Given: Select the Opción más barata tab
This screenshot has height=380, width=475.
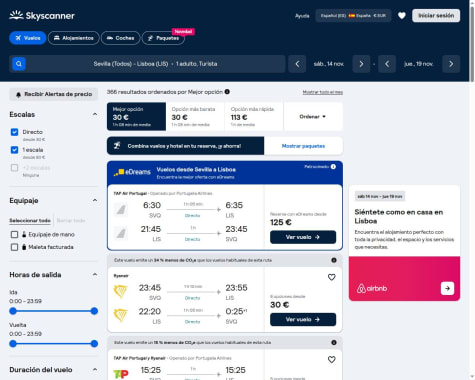Looking at the screenshot, I should (x=195, y=117).
